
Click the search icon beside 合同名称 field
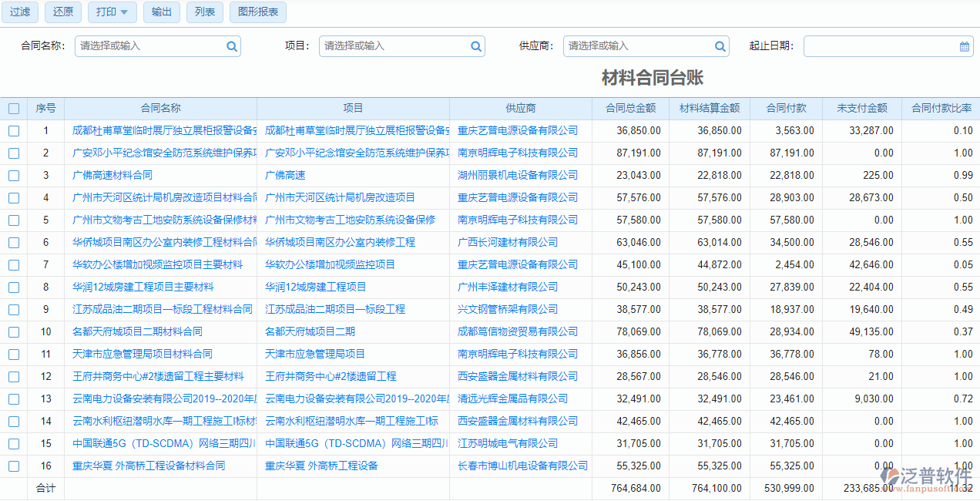(x=231, y=46)
